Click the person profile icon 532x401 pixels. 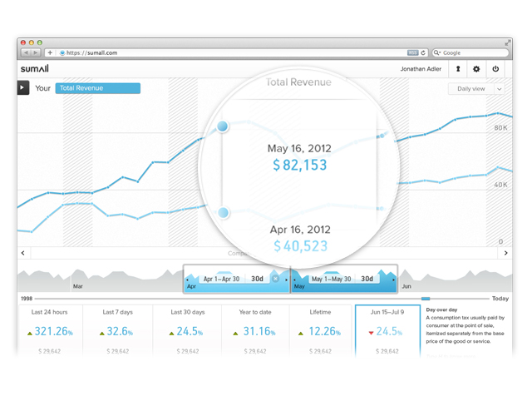click(458, 69)
